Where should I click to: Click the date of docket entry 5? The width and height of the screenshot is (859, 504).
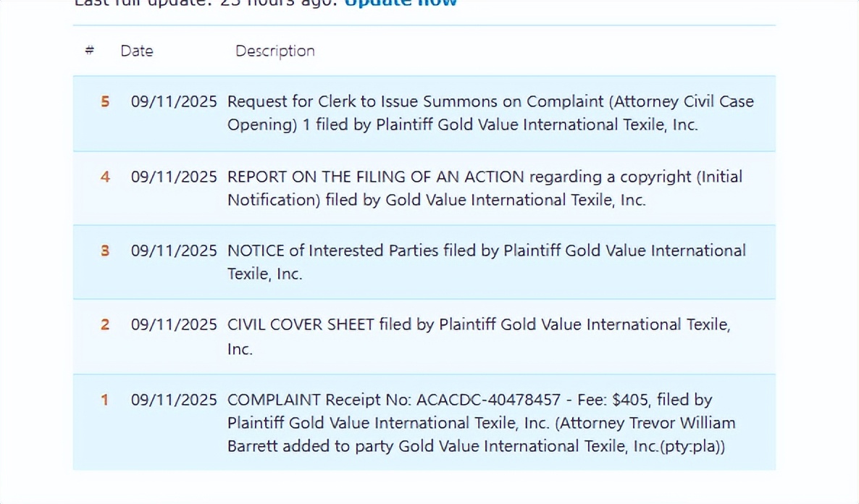(x=174, y=101)
